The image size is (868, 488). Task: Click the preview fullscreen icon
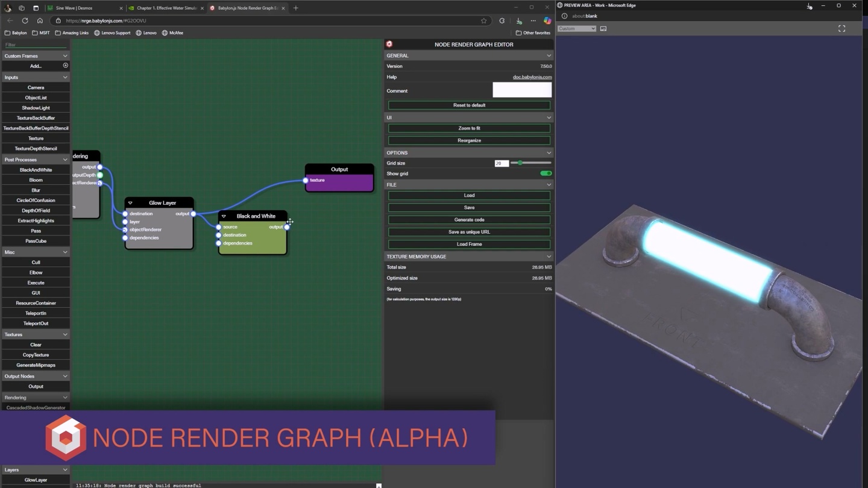point(841,28)
